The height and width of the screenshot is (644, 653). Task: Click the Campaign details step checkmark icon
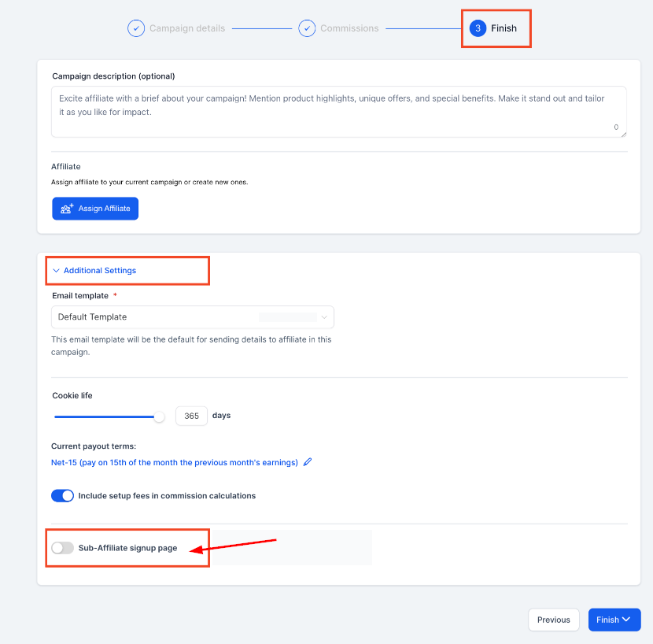(136, 28)
